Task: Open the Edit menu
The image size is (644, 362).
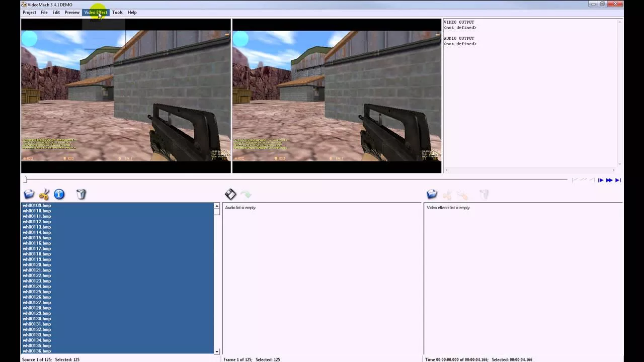Action: click(x=56, y=12)
